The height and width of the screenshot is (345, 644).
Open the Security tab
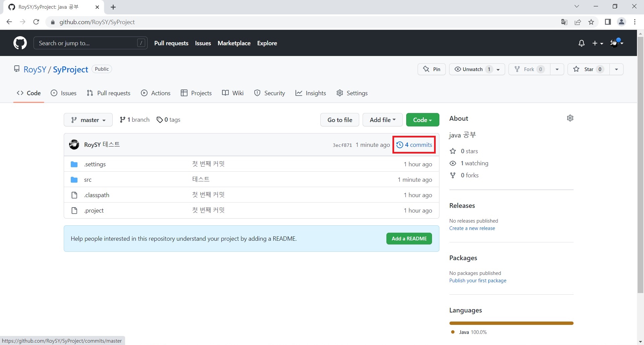pyautogui.click(x=270, y=93)
